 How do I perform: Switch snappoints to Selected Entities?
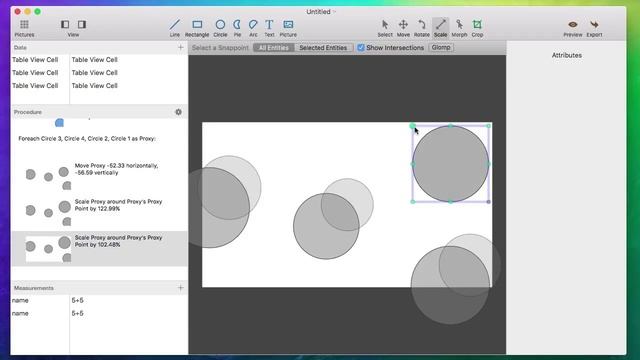tap(323, 48)
